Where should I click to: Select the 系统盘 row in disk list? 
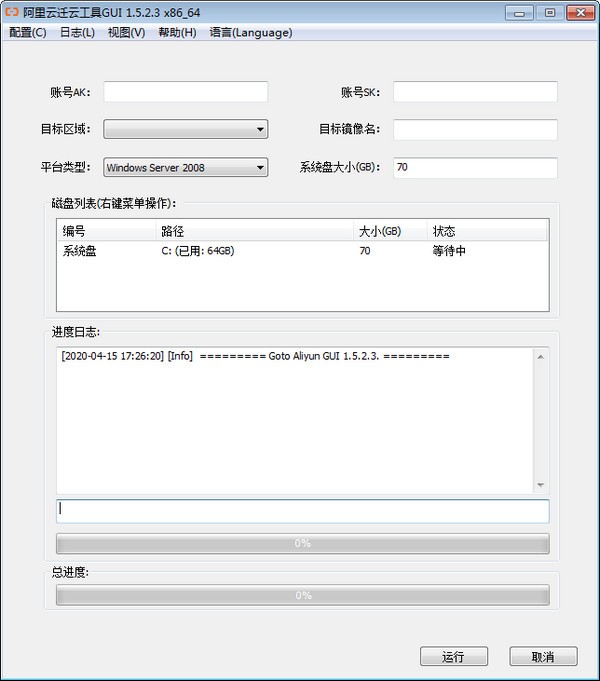click(302, 251)
